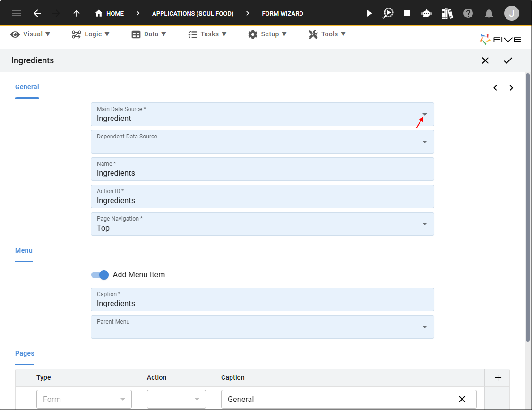Open the Inspector run icon
This screenshot has width=532, height=410.
(388, 13)
